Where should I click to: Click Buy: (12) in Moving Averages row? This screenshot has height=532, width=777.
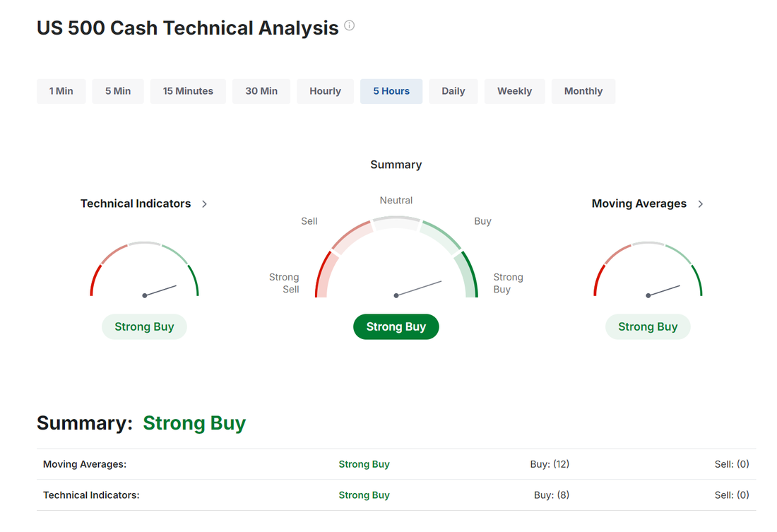coord(550,464)
